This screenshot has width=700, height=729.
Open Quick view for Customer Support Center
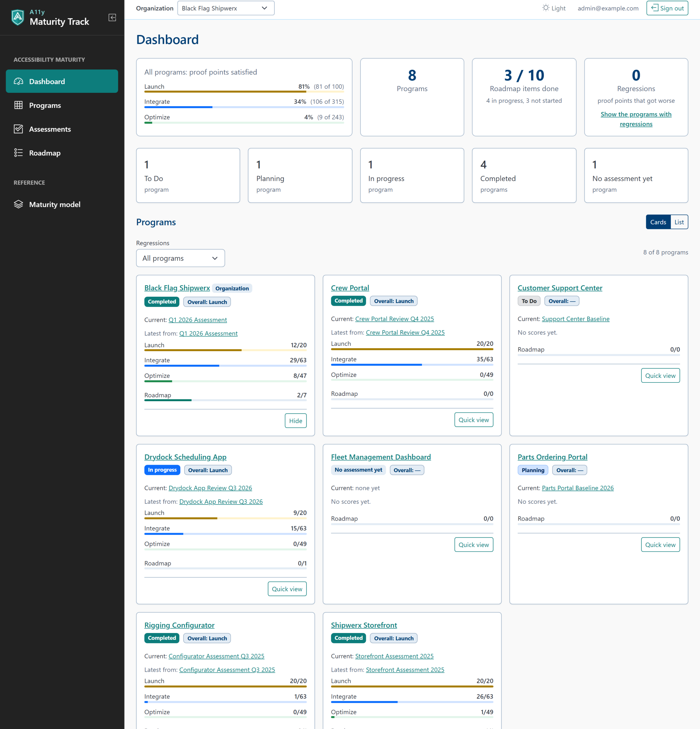(x=660, y=376)
